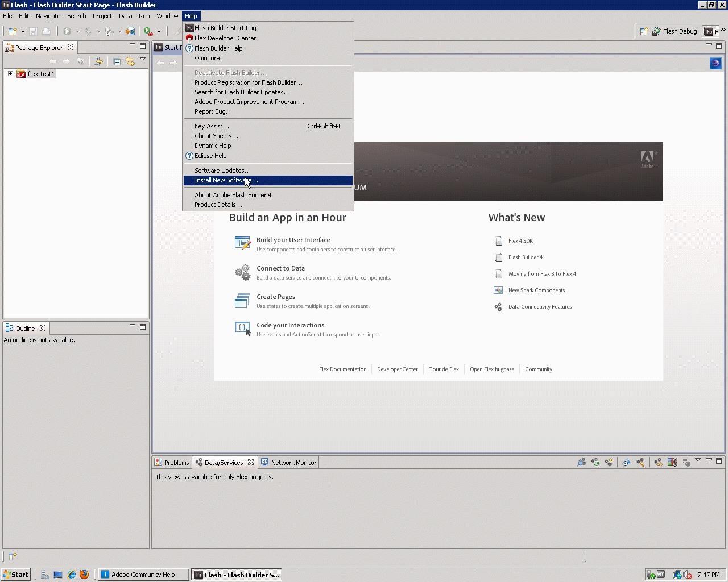Open the Data/Services view menu triangle
This screenshot has height=582, width=728.
698,460
